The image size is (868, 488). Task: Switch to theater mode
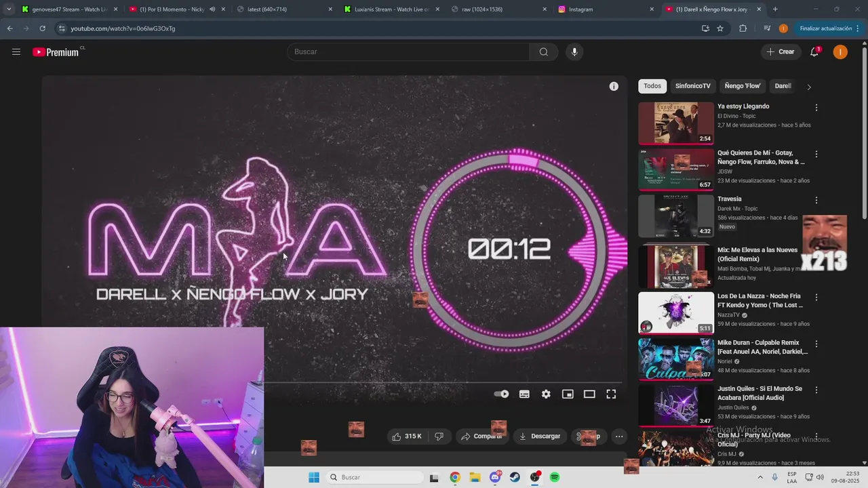point(589,394)
